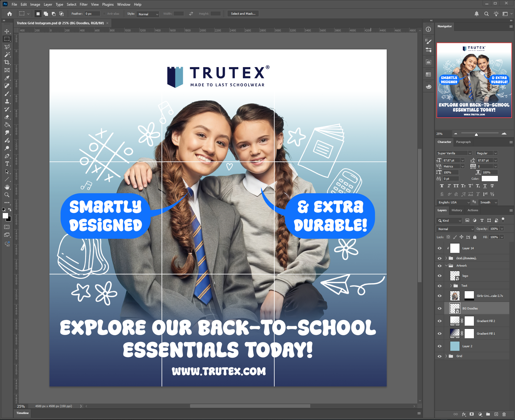Click the Underline text style button

pyautogui.click(x=485, y=186)
